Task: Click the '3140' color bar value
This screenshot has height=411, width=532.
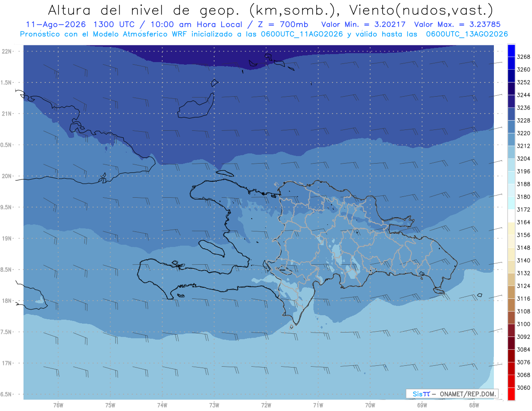Action: click(524, 260)
